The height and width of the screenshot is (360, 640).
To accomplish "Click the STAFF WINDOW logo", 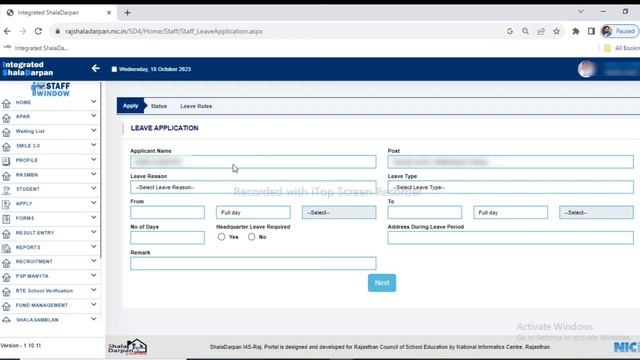I will [51, 89].
